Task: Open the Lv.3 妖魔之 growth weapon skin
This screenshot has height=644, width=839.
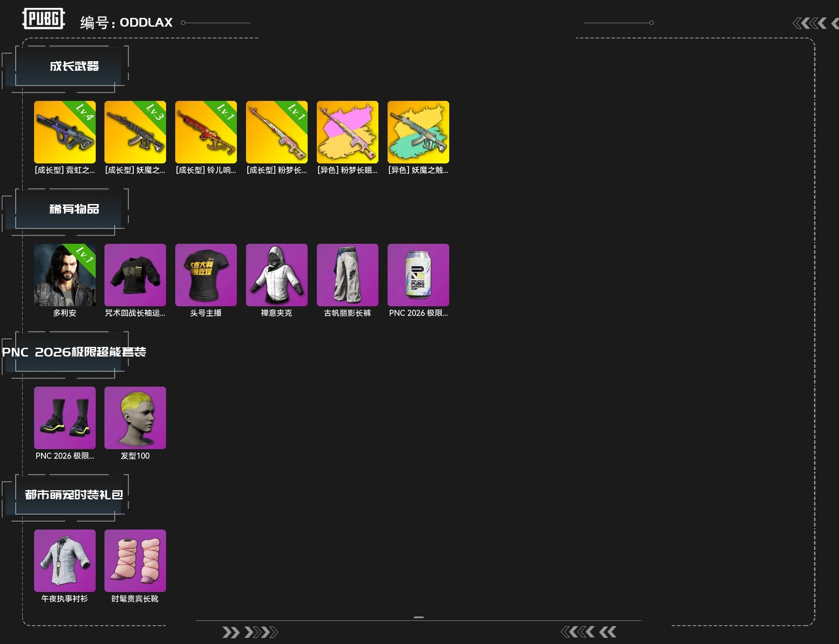Action: (135, 132)
